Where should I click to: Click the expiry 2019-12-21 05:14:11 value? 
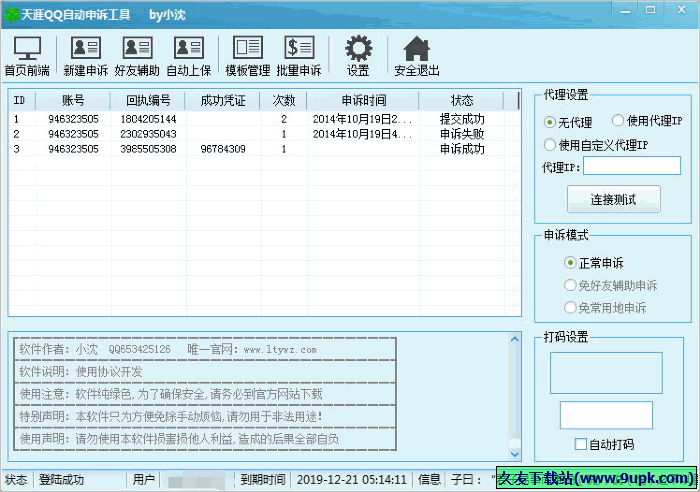(352, 480)
